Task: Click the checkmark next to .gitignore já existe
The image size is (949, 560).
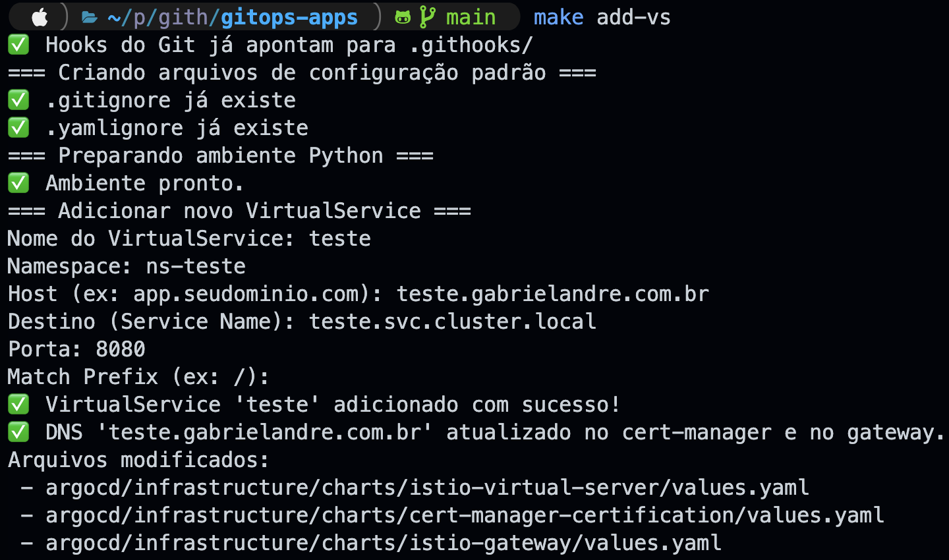Action: [18, 100]
